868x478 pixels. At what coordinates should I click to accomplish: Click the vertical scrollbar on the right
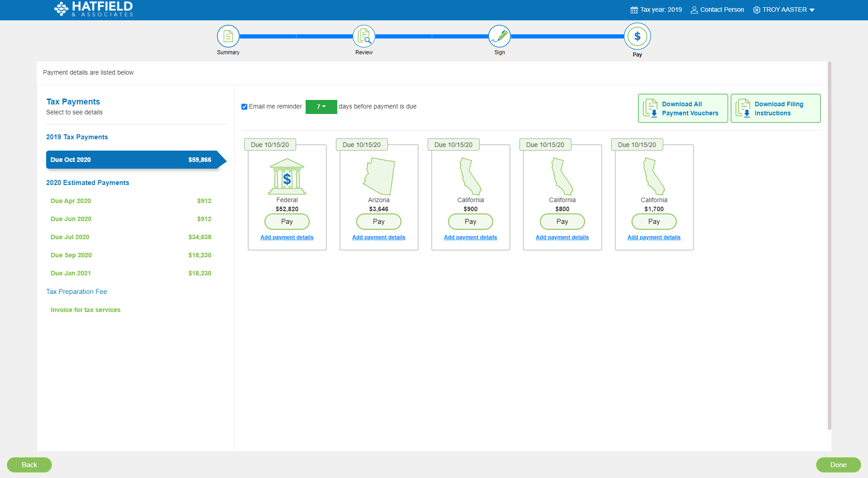click(829, 246)
